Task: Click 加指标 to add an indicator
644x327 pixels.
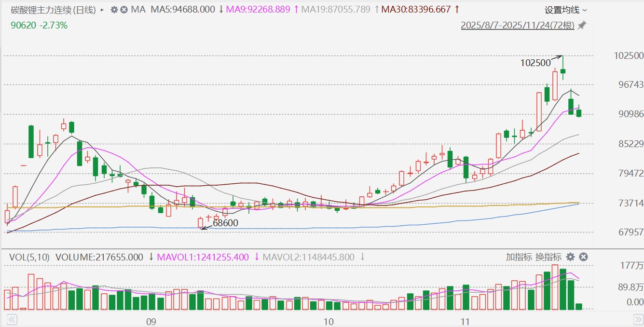Action: (519, 257)
